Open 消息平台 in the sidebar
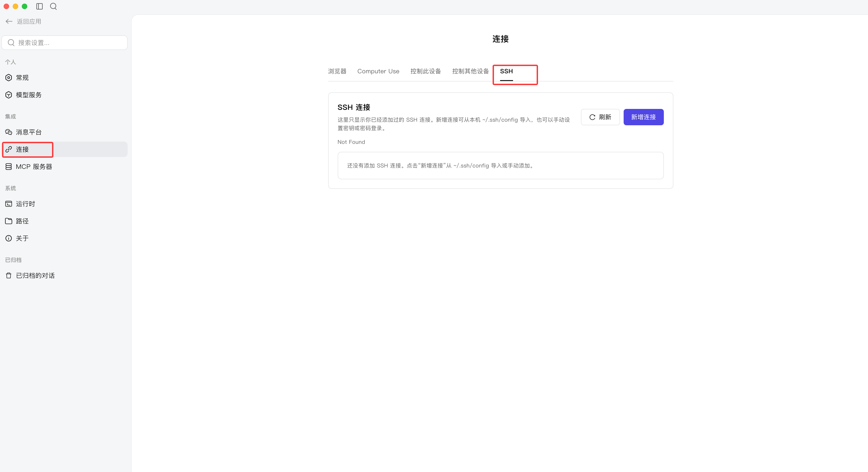This screenshot has width=868, height=472. [x=65, y=132]
